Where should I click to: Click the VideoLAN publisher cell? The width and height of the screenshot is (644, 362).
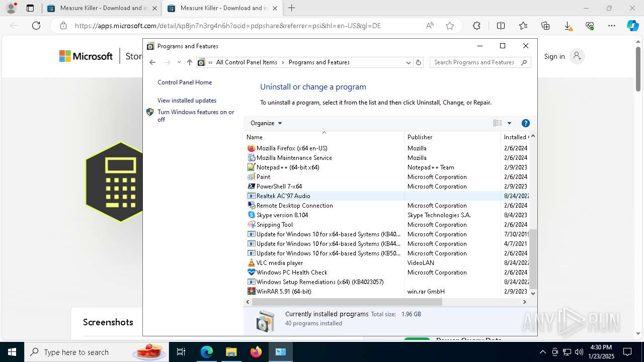421,263
